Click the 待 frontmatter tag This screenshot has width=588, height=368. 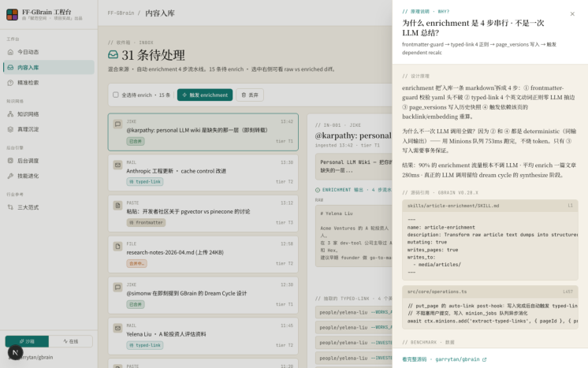click(146, 222)
